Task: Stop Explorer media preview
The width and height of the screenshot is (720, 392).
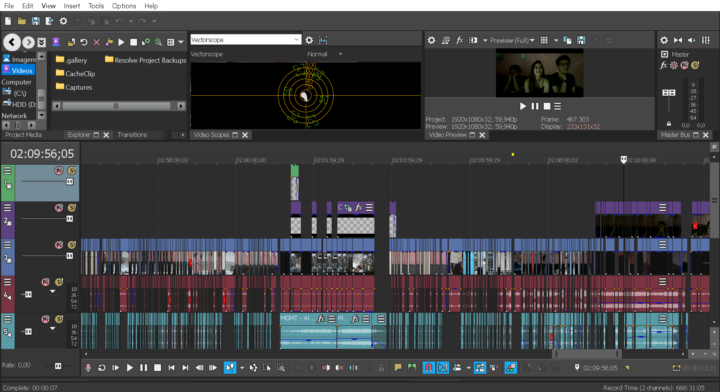Action: point(134,42)
